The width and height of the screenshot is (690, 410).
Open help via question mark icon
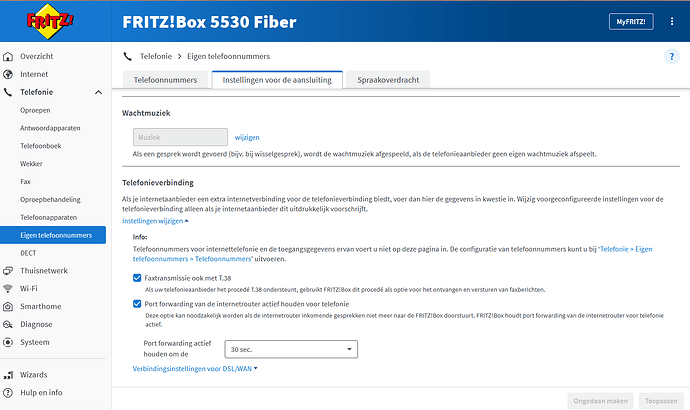point(672,56)
